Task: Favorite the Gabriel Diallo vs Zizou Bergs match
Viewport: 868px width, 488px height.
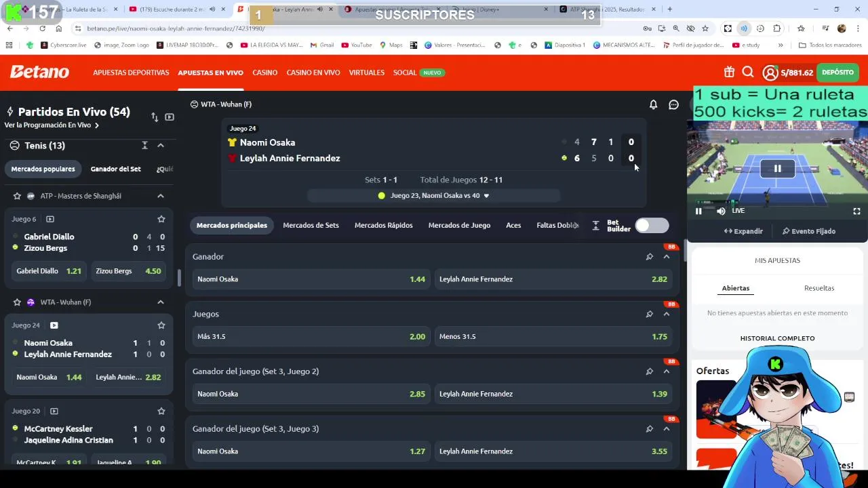Action: click(x=161, y=219)
